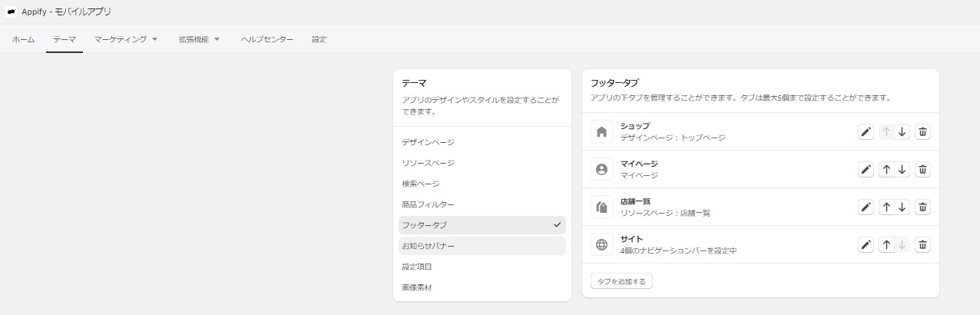Move ショップ tab down
The width and height of the screenshot is (980, 315).
click(902, 131)
